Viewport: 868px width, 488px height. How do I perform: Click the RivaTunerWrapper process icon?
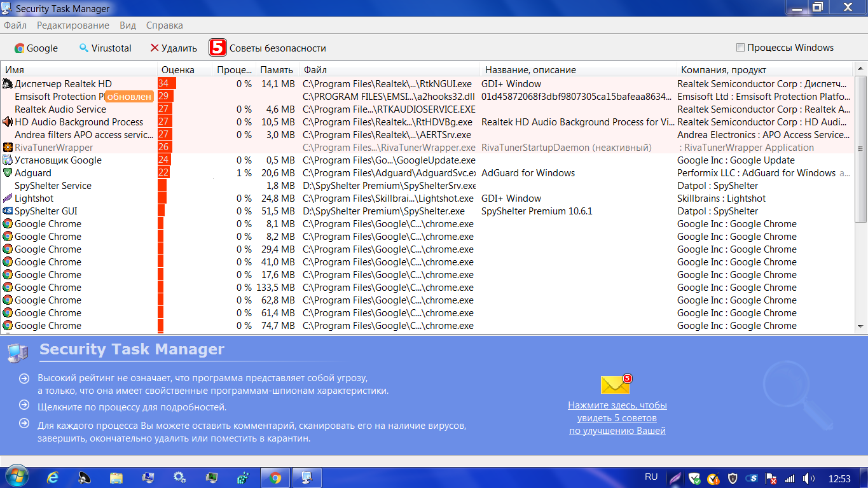pos(8,148)
